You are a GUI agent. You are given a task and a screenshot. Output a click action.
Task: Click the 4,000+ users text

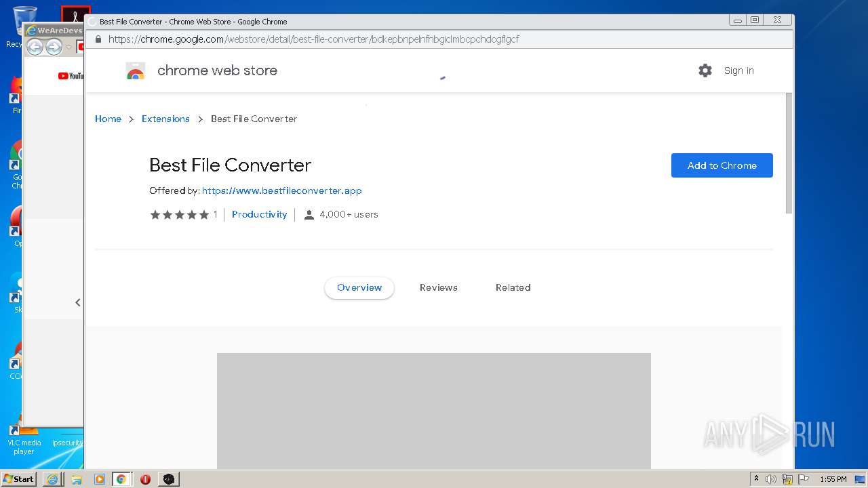[349, 215]
